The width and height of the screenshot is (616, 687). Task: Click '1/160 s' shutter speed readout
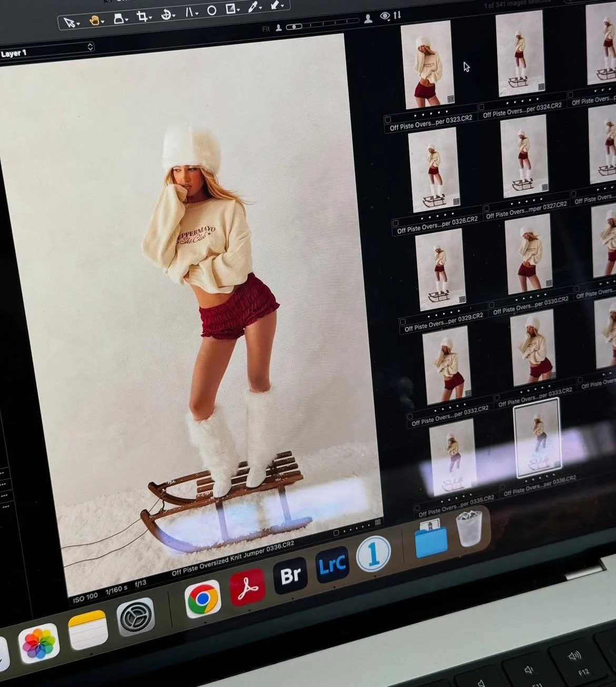click(x=116, y=590)
